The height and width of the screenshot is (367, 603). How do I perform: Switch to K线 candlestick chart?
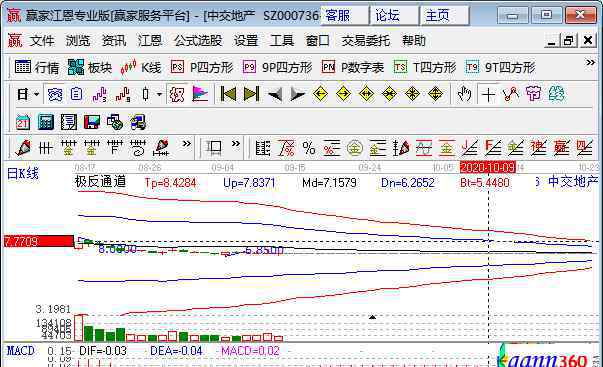(x=140, y=67)
